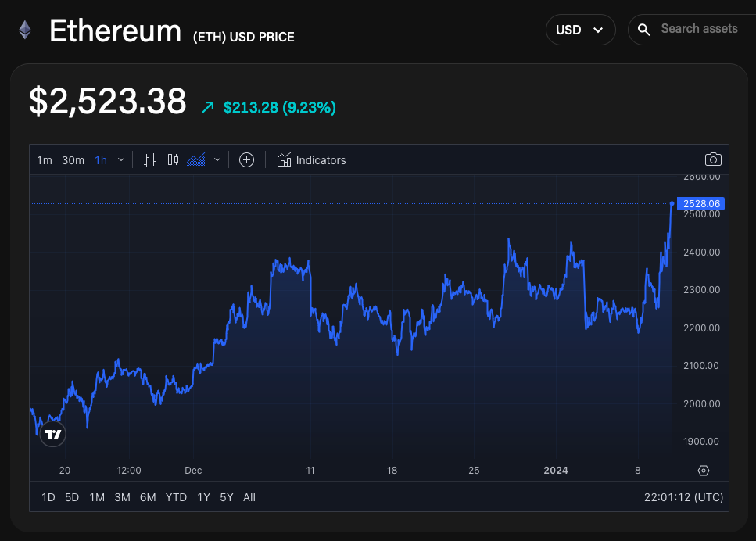756x541 pixels.
Task: Open chart settings gear icon
Action: [x=703, y=471]
